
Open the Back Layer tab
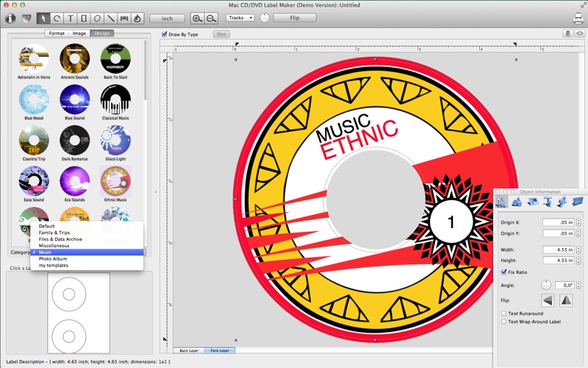pyautogui.click(x=188, y=350)
